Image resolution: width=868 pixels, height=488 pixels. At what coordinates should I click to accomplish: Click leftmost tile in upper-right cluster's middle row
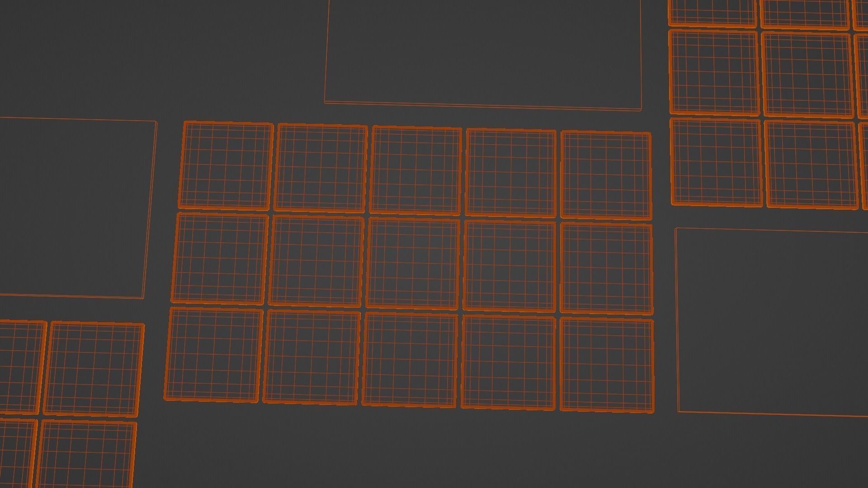click(714, 72)
